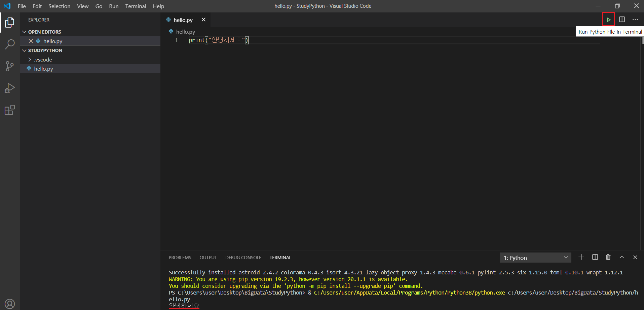Switch to the OUTPUT panel tab

click(208, 258)
